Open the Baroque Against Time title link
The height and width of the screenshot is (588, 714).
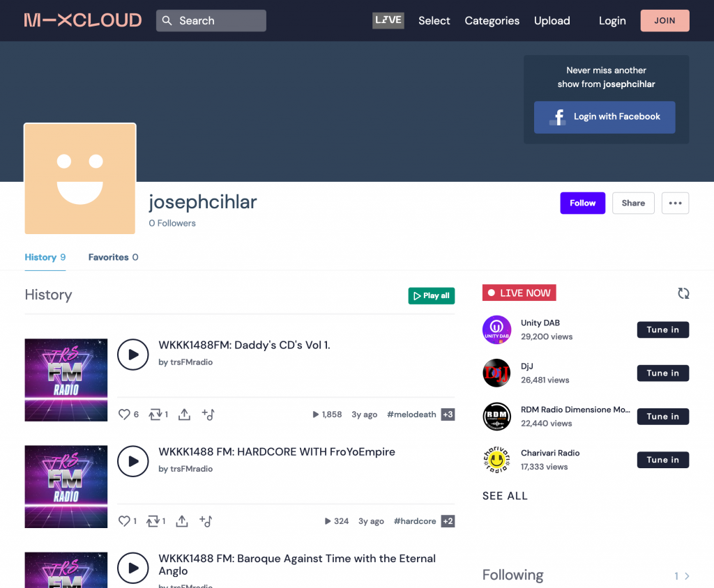(297, 564)
